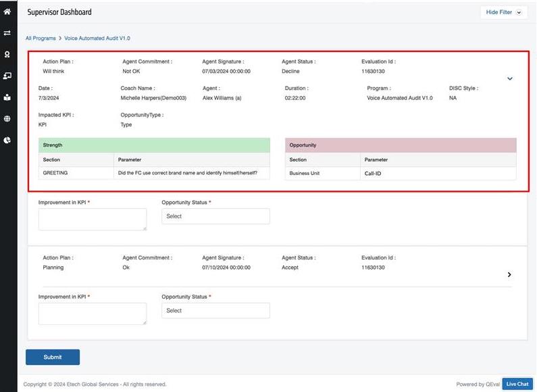Open the presenter board icon in the sidebar
537x392 pixels.
click(x=7, y=76)
